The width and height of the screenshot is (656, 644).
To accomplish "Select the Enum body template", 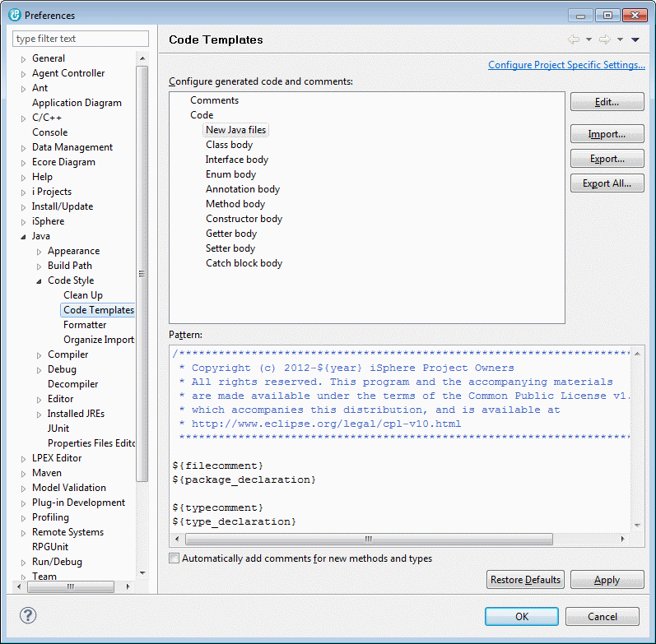I will coord(230,174).
